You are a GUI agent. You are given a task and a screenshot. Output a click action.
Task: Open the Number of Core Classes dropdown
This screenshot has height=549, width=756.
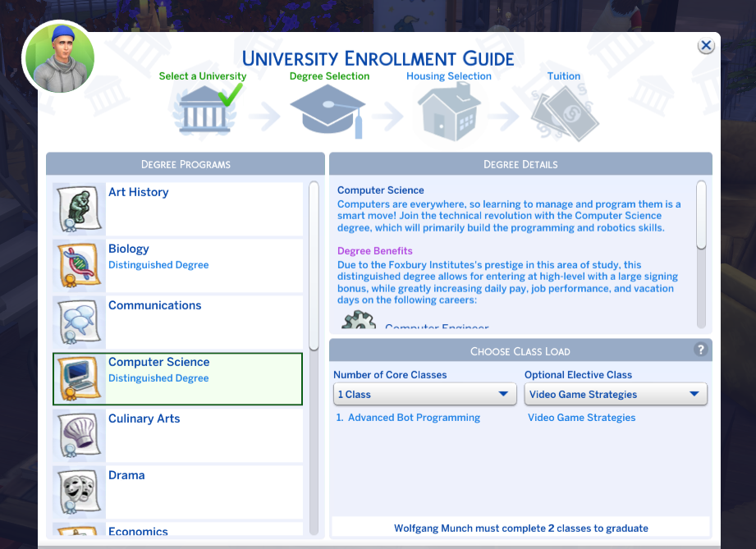pyautogui.click(x=424, y=394)
